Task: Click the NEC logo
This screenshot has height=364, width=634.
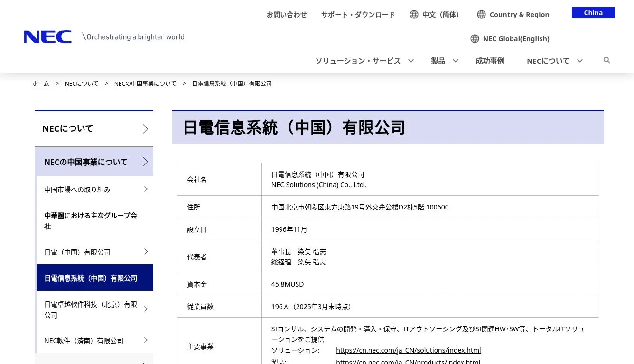Action: coord(47,37)
